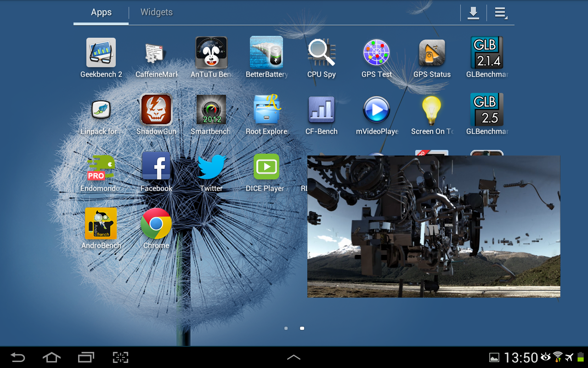Capture a screenshot from the navigation bar

120,357
